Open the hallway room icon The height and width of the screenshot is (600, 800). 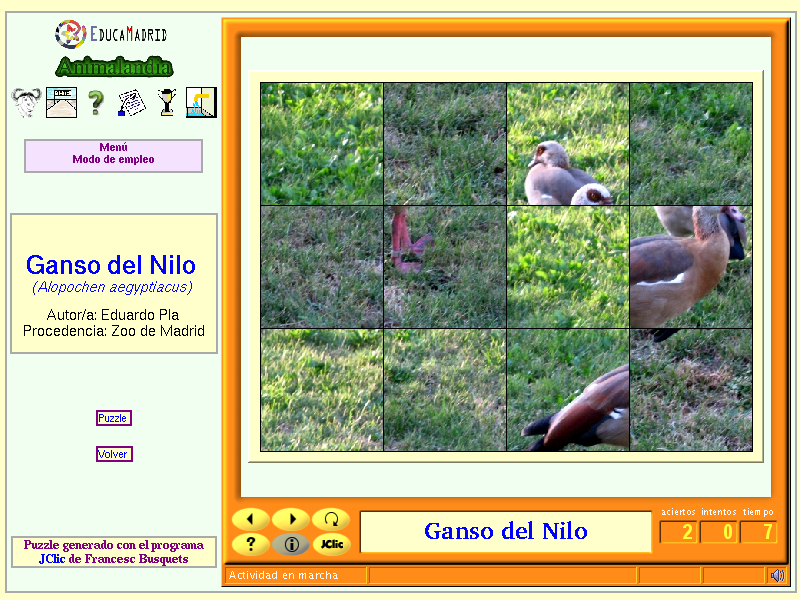[61, 103]
